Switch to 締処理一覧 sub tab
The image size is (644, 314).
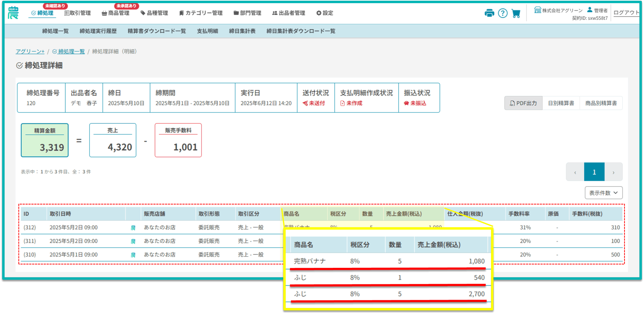55,31
